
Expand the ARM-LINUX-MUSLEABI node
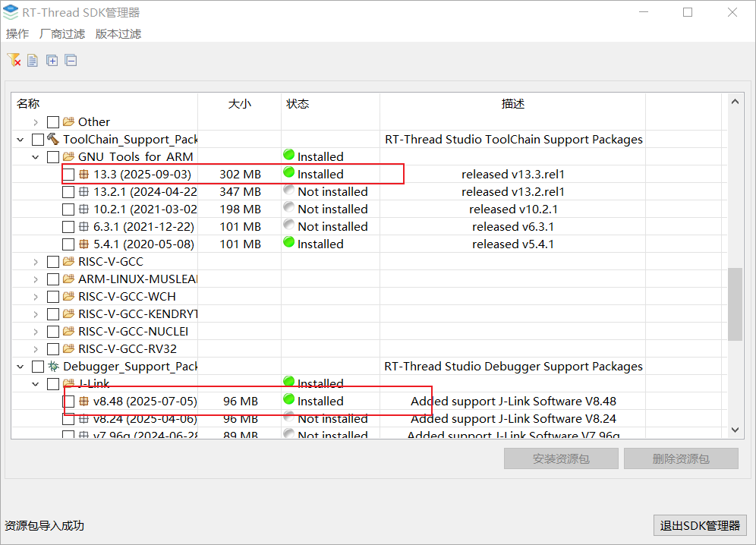(35, 279)
